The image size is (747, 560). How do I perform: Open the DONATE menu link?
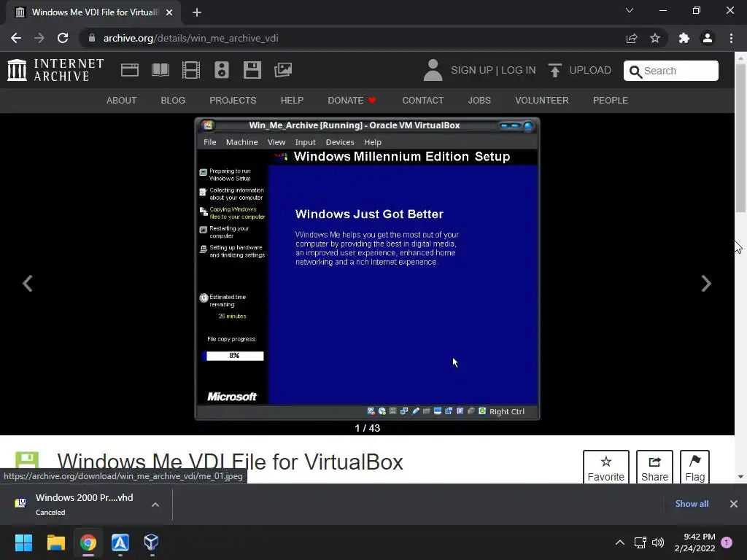(x=352, y=101)
